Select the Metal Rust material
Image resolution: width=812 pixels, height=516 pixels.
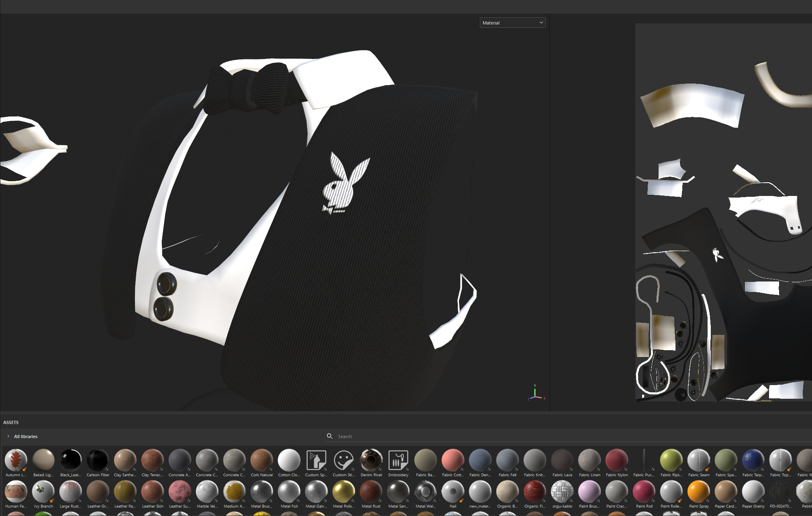(x=371, y=491)
